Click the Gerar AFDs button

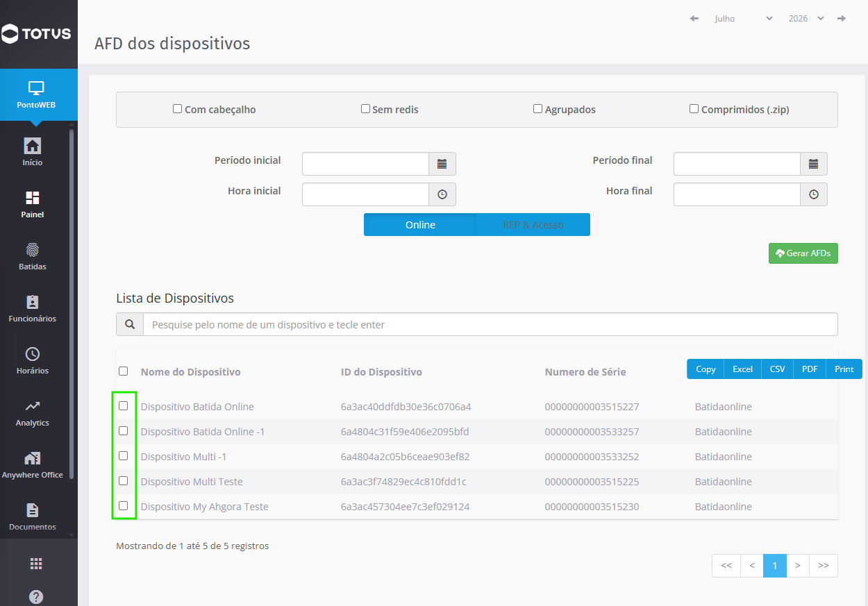pos(803,253)
